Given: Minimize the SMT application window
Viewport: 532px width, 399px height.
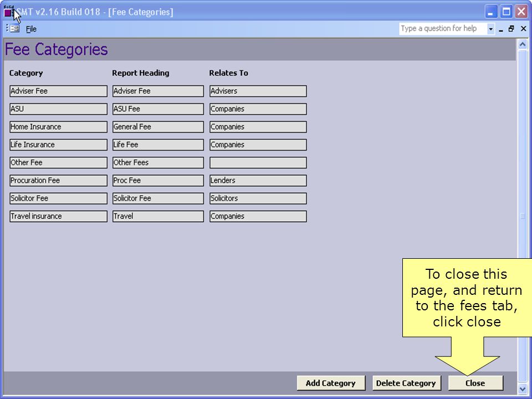Looking at the screenshot, I should [x=490, y=12].
